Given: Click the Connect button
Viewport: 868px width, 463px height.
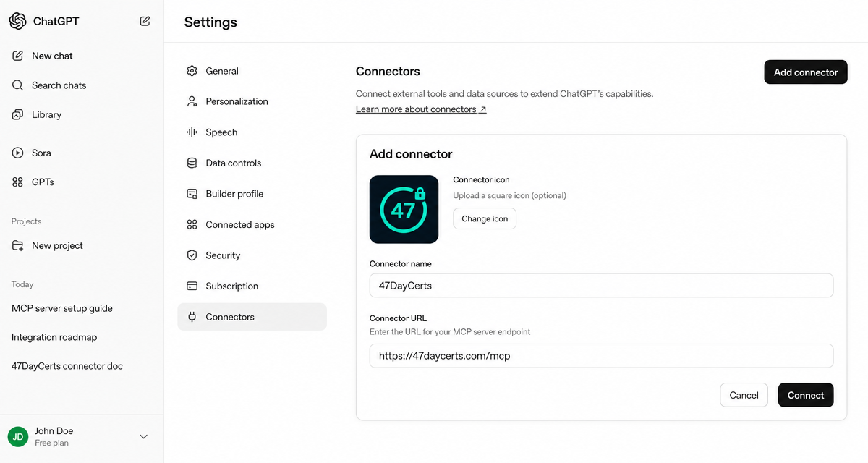Looking at the screenshot, I should [806, 395].
